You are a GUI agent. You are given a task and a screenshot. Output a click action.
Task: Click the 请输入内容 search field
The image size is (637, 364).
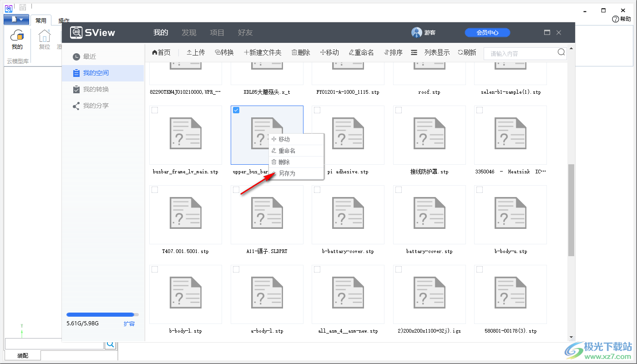coord(521,53)
